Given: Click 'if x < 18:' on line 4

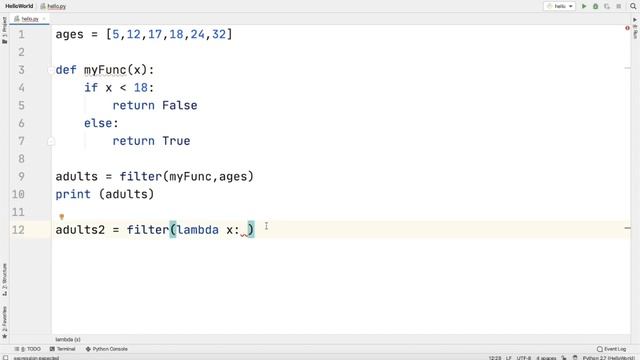Looking at the screenshot, I should pyautogui.click(x=119, y=88).
